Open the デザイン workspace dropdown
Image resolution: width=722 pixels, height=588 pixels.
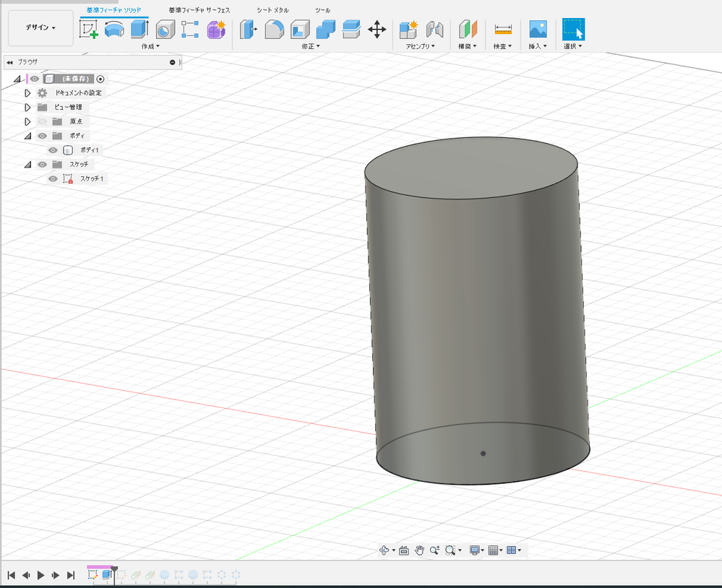[40, 27]
